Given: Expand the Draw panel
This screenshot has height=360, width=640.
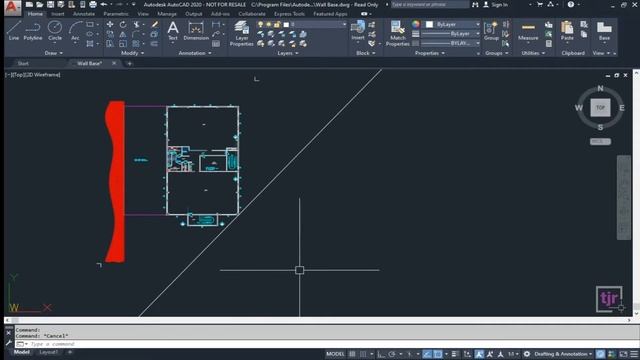Looking at the screenshot, I should [53, 53].
